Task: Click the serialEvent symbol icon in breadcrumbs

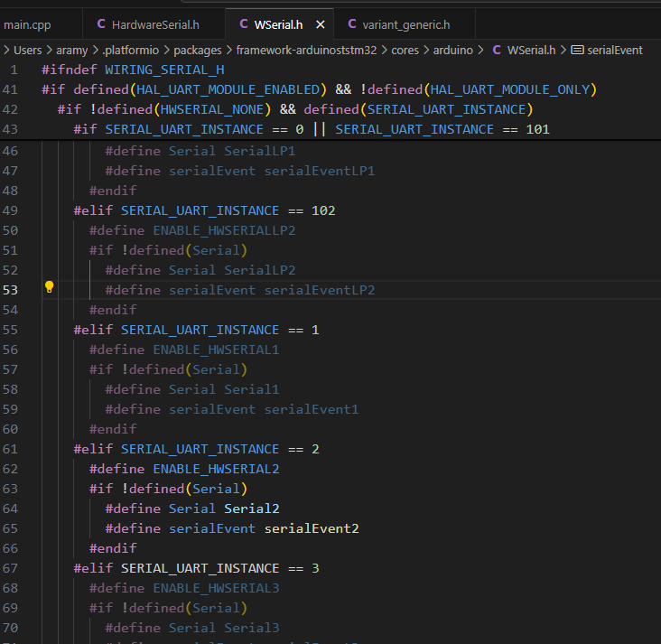Action: 578,50
